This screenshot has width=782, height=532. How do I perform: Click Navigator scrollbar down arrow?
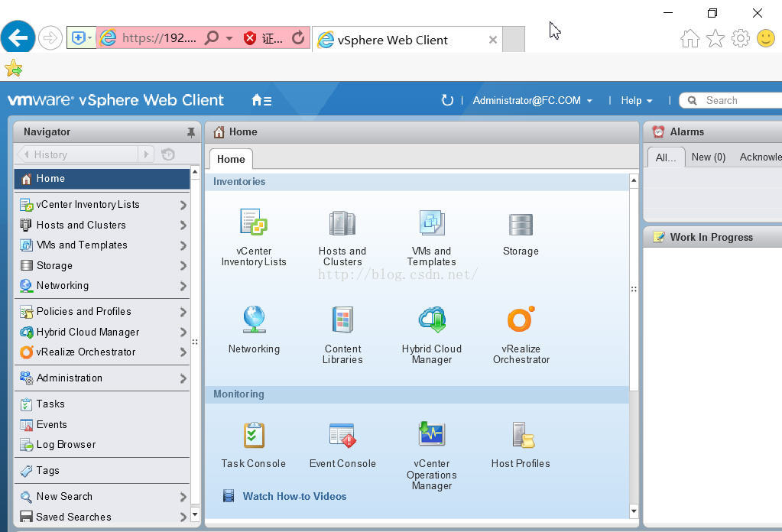click(x=195, y=513)
